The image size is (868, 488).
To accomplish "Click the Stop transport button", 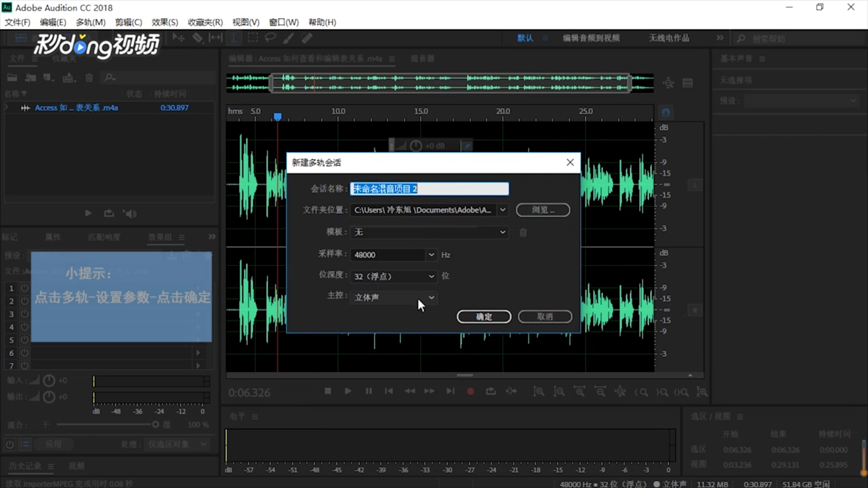I will [x=328, y=391].
